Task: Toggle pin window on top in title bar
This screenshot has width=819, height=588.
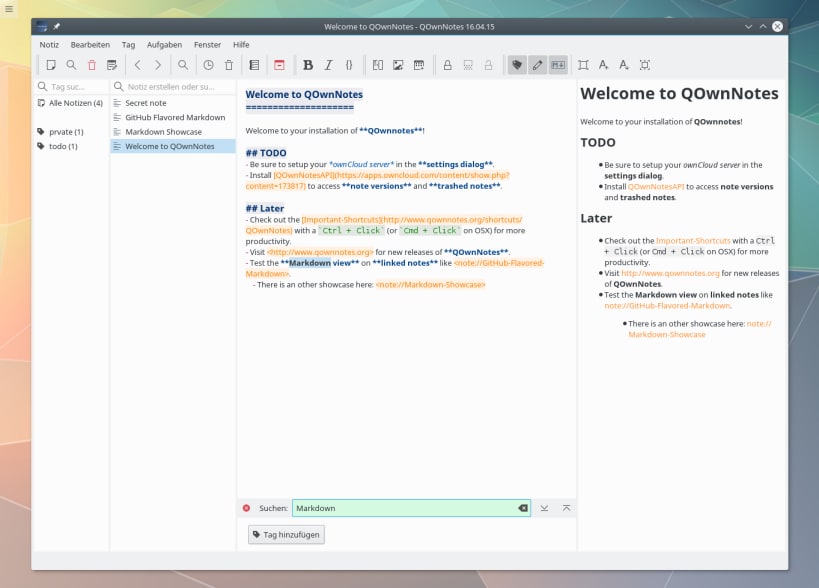Action: 56,26
